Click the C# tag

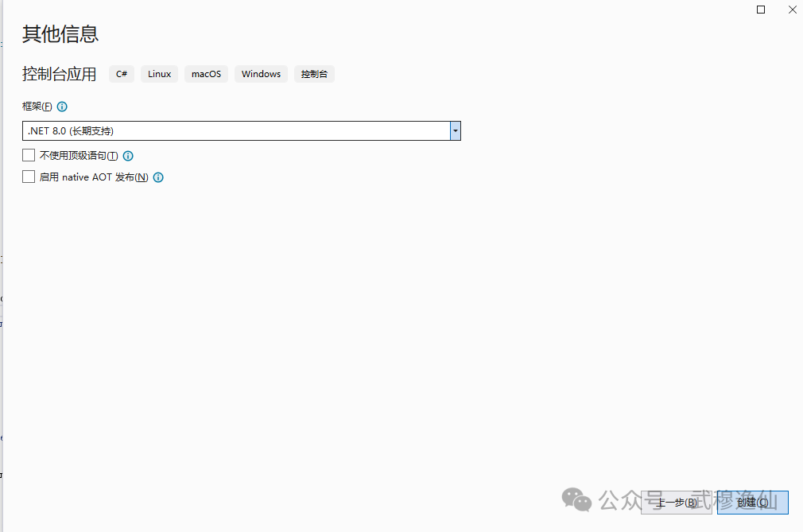point(122,74)
